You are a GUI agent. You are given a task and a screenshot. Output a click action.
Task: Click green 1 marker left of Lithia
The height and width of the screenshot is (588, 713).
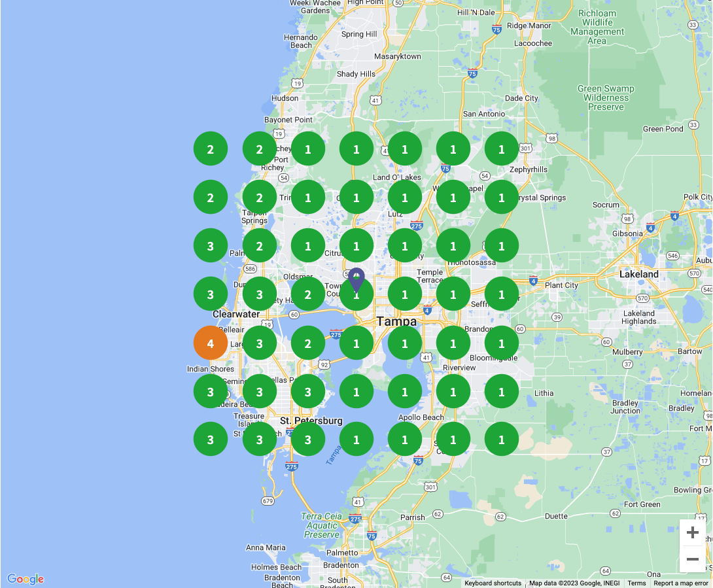502,392
